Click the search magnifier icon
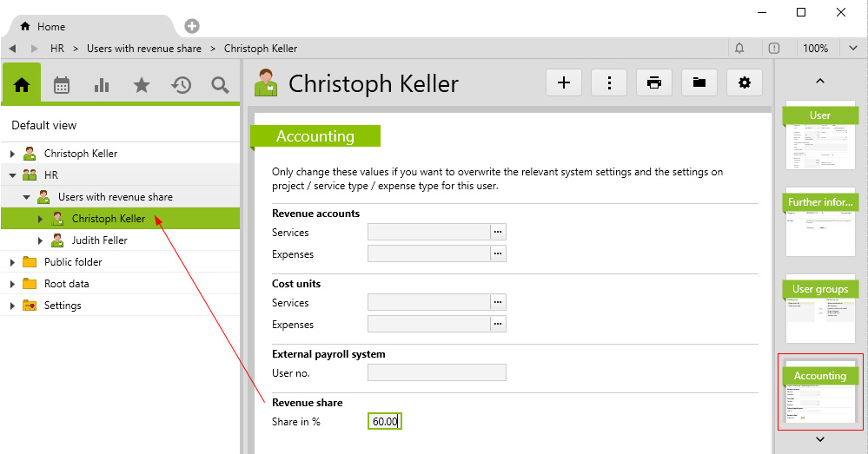 tap(220, 84)
